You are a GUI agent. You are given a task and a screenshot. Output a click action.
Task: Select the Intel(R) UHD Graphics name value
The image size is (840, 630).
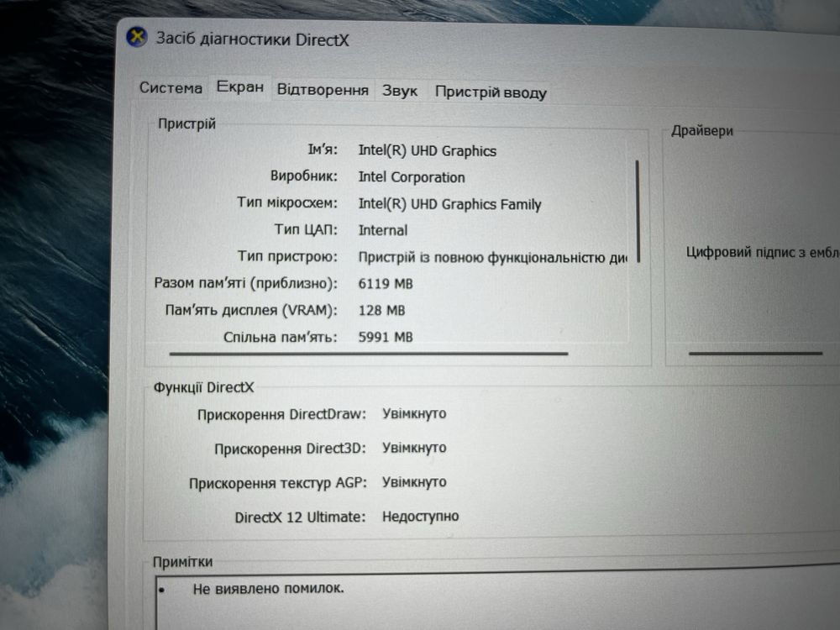(x=427, y=151)
